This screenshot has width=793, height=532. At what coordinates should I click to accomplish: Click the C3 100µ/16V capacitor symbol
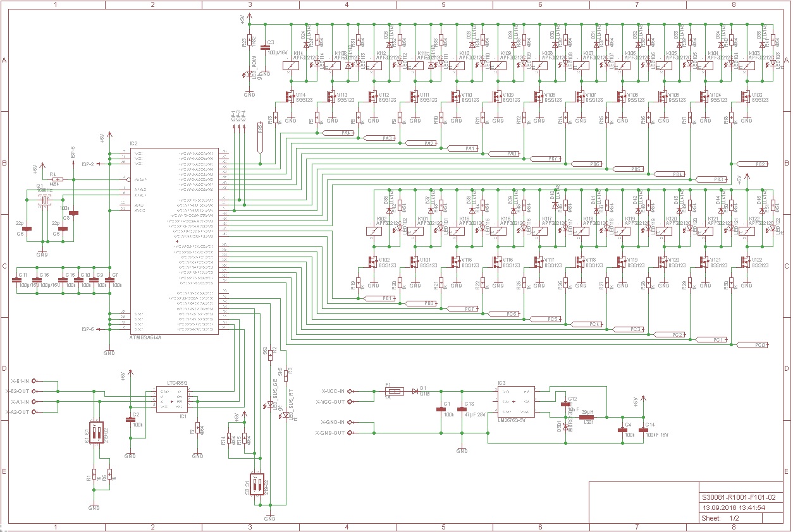(264, 49)
